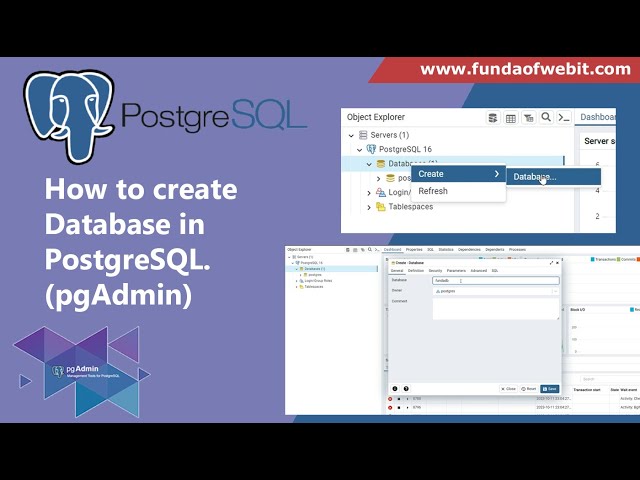Switch to Properties tab in lower screenshot
The image size is (640, 480).
[414, 249]
